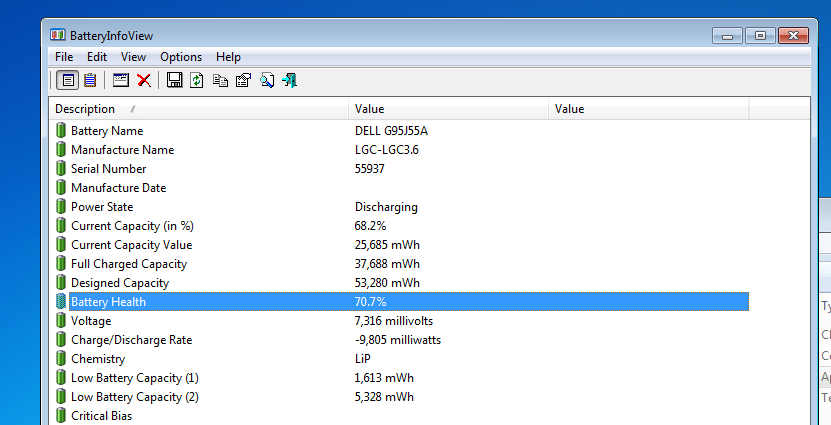Click the Discharging value
Viewport: 831px width, 425px height.
386,207
